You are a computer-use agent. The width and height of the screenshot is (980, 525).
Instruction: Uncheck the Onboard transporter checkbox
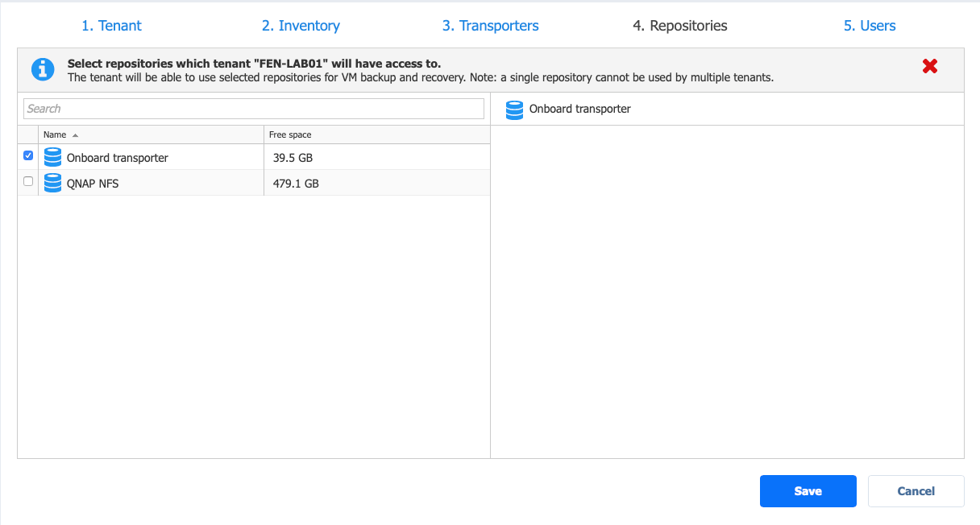pyautogui.click(x=28, y=155)
